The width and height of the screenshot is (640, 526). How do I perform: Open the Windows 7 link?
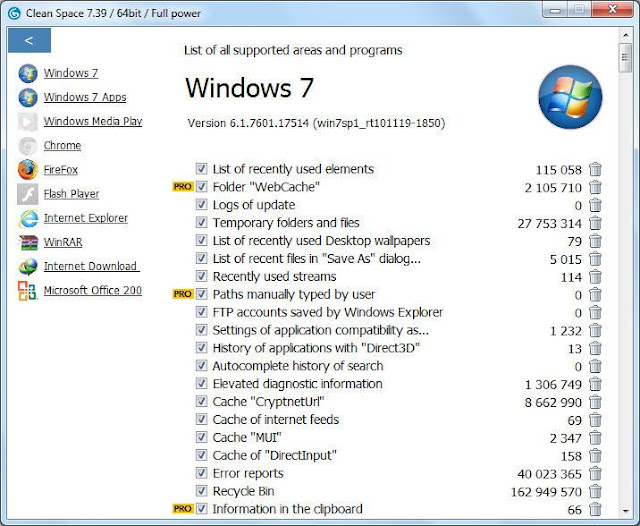point(71,73)
